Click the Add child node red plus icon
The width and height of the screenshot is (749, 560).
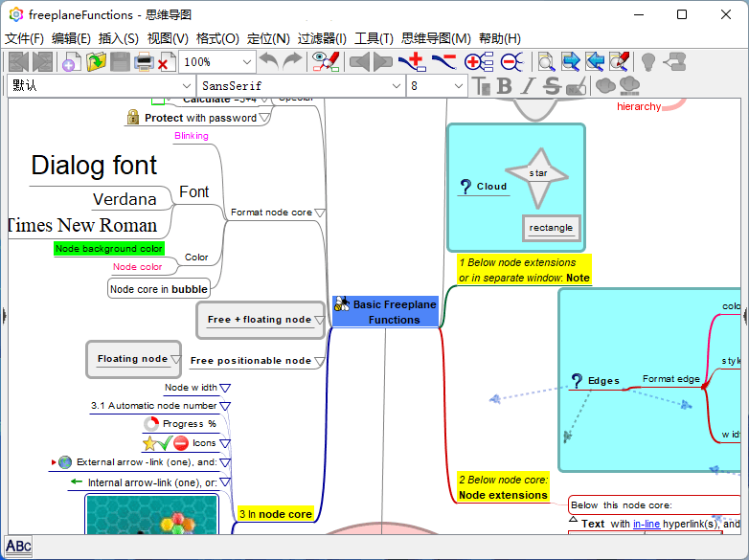pyautogui.click(x=413, y=62)
